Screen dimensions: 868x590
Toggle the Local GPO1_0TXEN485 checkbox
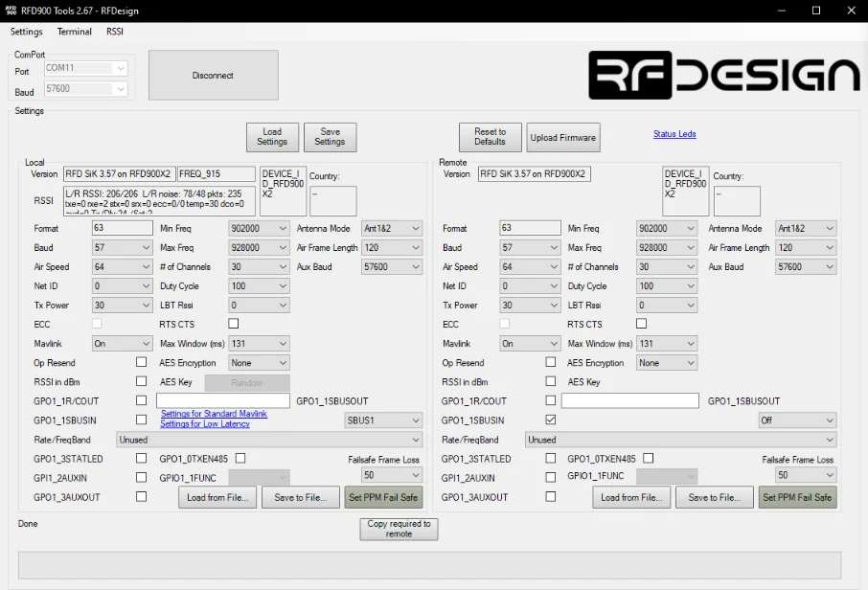[240, 458]
